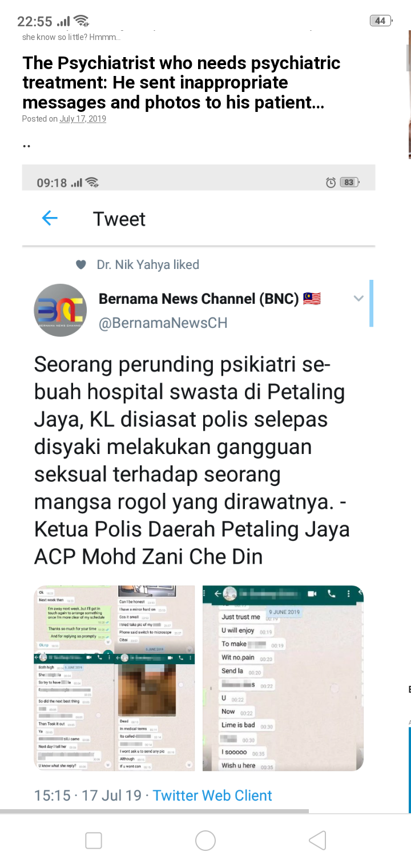The image size is (411, 868).
Task: View the right tweet image dated 9 June 2019
Action: 283,678
